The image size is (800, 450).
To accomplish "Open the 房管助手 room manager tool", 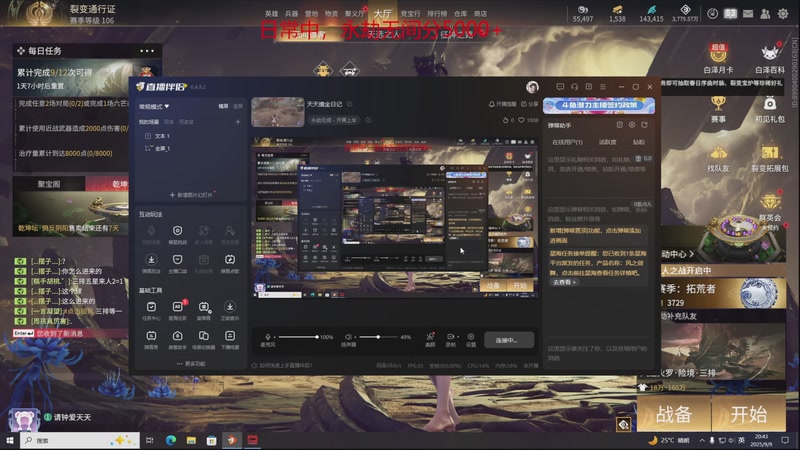I will click(178, 339).
